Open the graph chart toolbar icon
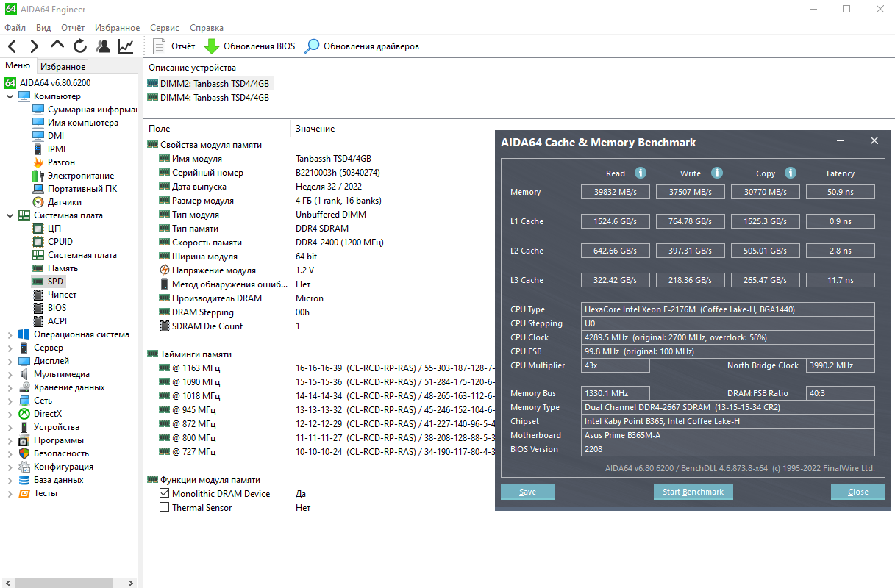This screenshot has width=895, height=588. pos(126,46)
